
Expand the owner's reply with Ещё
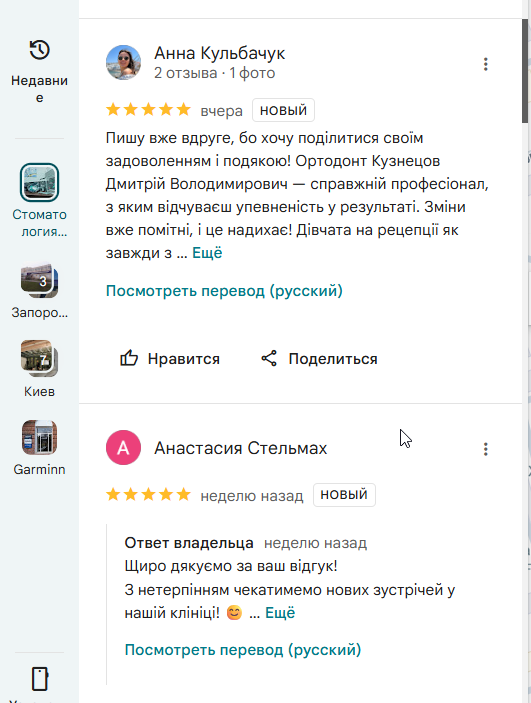click(280, 612)
